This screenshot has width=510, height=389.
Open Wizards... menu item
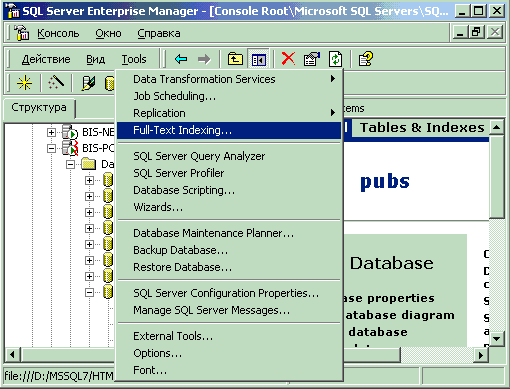229,207
